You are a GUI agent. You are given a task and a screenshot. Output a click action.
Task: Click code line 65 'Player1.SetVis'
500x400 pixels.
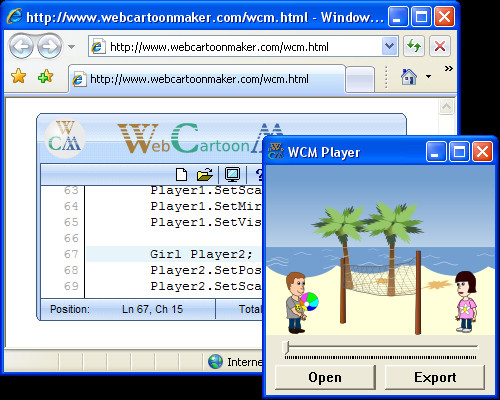pyautogui.click(x=206, y=222)
